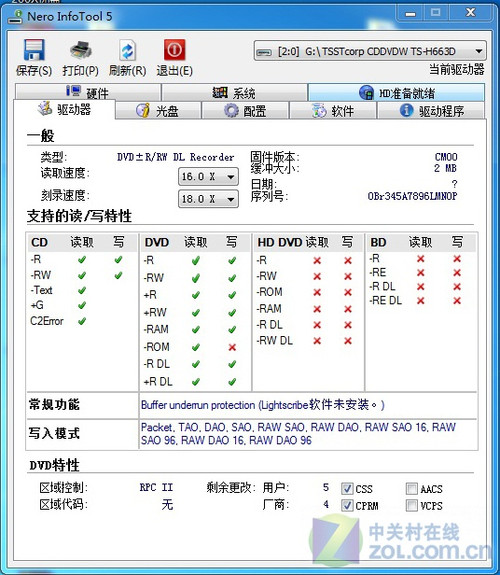
Task: Click firmware version value CM00
Action: 446,157
